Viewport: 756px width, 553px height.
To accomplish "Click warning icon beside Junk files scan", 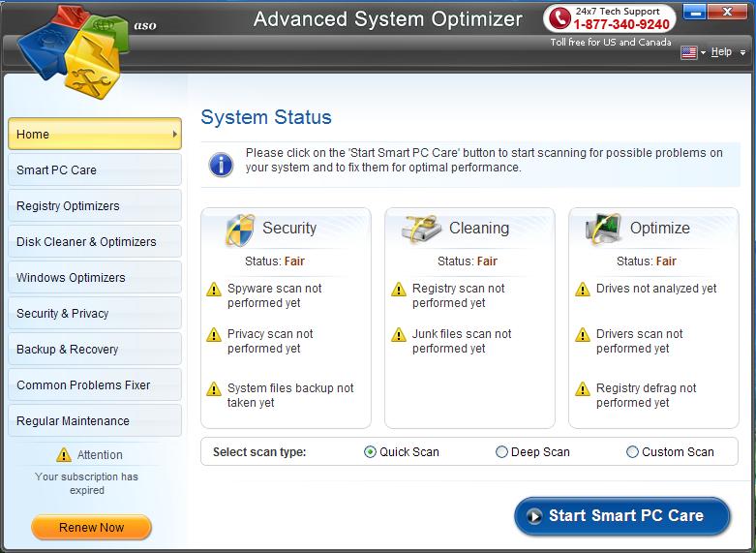I will pyautogui.click(x=399, y=335).
